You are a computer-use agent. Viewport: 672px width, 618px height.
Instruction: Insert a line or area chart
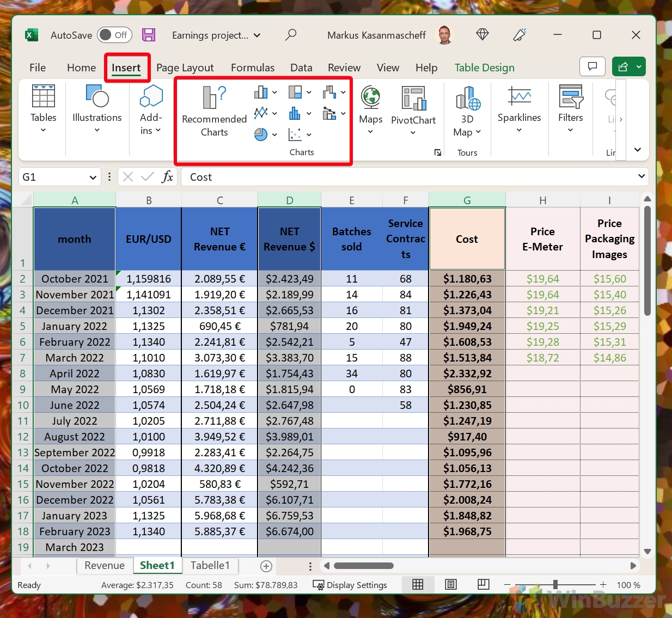pos(261,113)
